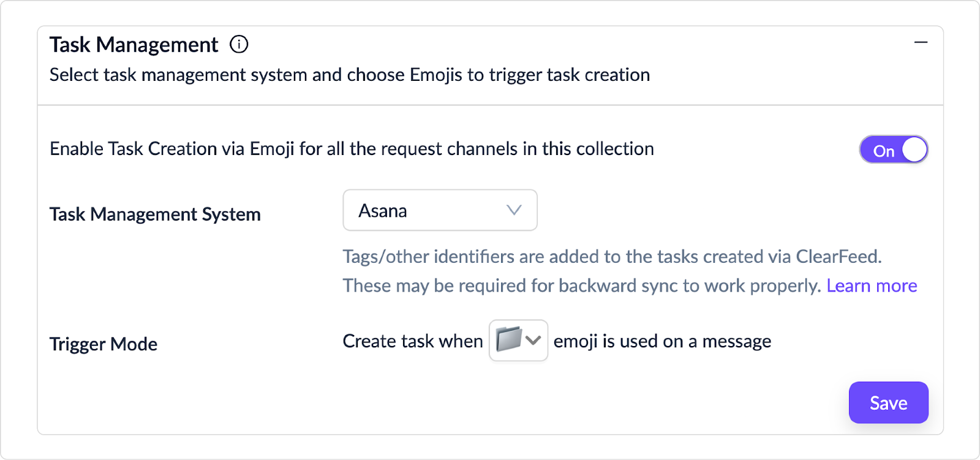Image resolution: width=980 pixels, height=460 pixels.
Task: Switch the emoji task creation setting
Action: click(894, 149)
